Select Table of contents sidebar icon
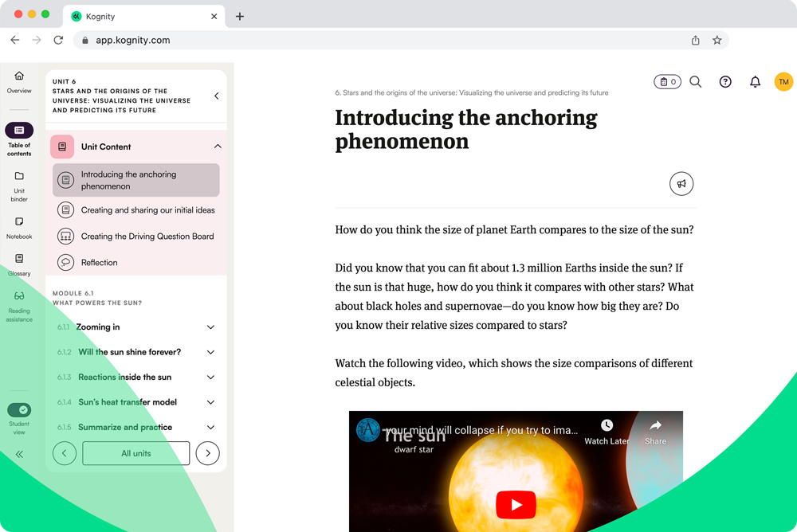This screenshot has width=797, height=532. click(x=19, y=131)
